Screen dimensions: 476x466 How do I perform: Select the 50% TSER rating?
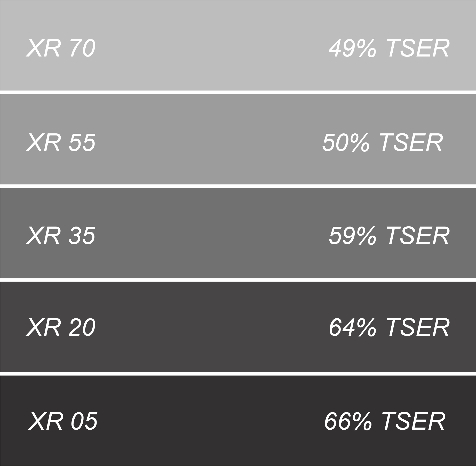pos(383,142)
